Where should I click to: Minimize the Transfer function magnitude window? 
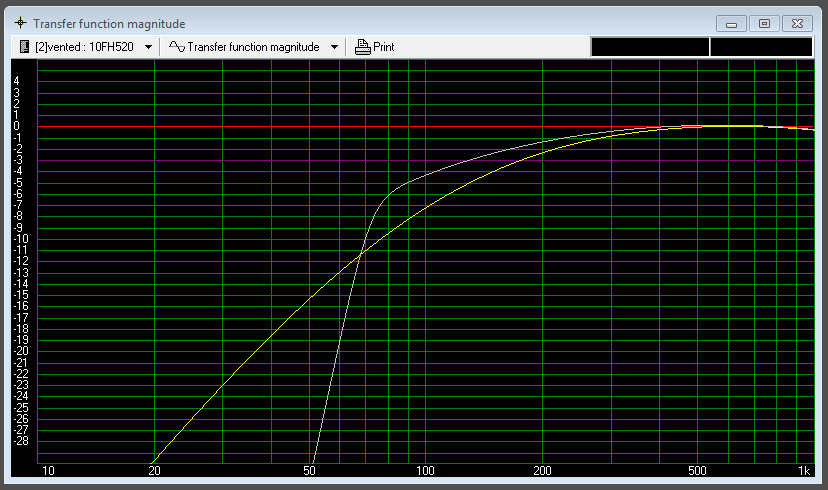click(731, 24)
